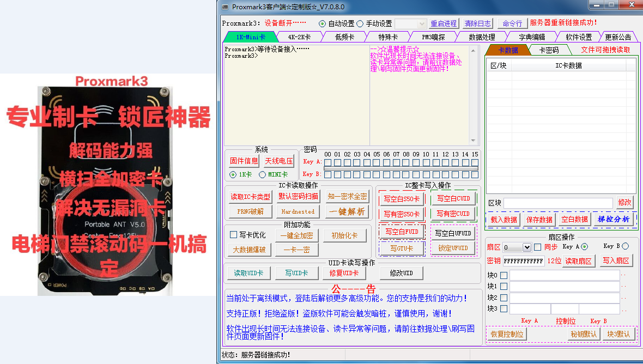This screenshot has width=643, height=364.
Task: Tick the 块3 checkbox
Action: pos(504,308)
